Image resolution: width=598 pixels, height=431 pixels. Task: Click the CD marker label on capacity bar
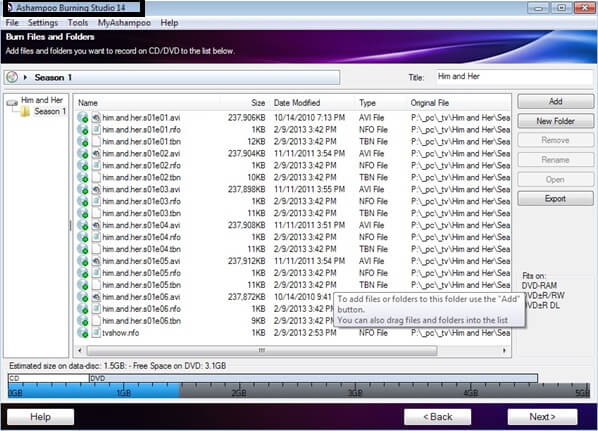(x=14, y=378)
